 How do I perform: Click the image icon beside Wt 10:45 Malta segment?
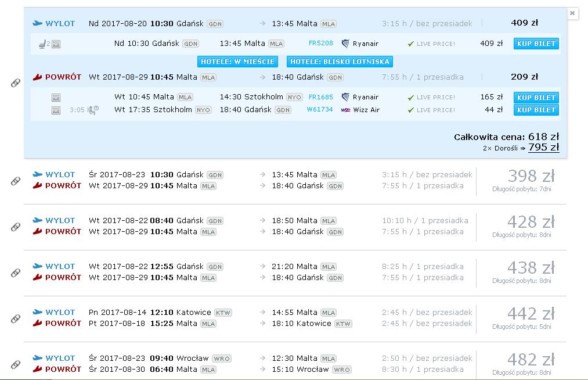[x=56, y=98]
